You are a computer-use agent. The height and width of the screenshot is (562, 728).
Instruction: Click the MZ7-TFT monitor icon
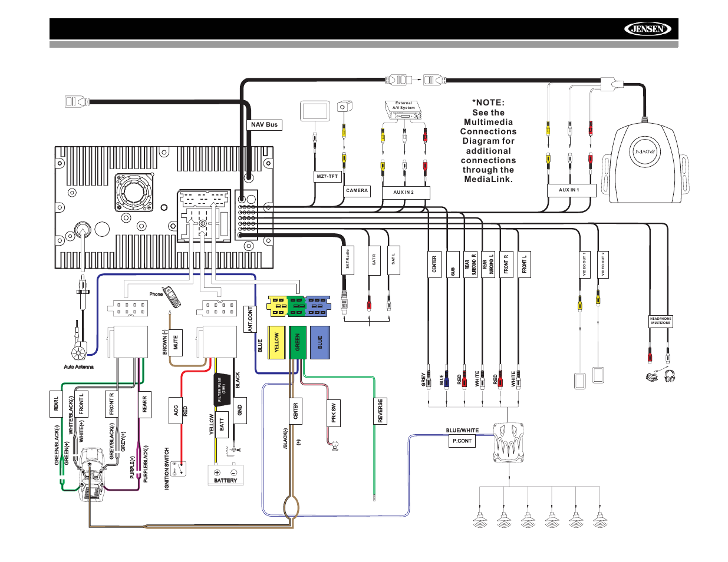315,111
